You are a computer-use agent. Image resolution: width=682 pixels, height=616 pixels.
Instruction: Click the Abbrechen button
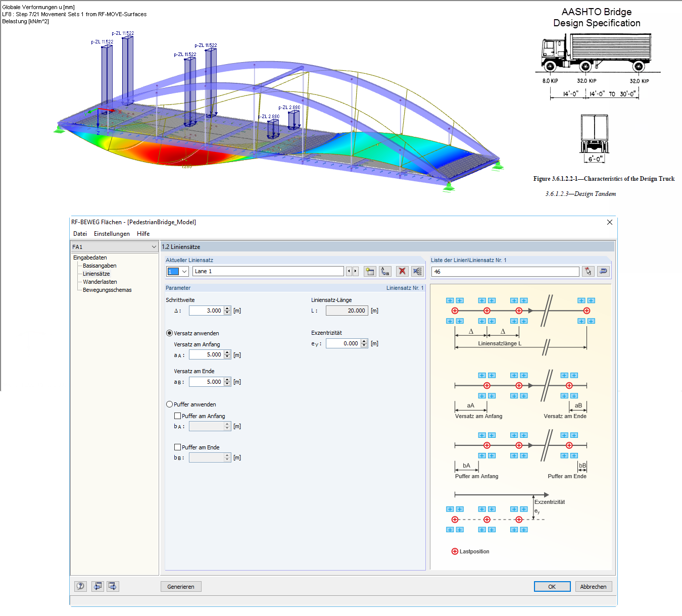coord(593,586)
